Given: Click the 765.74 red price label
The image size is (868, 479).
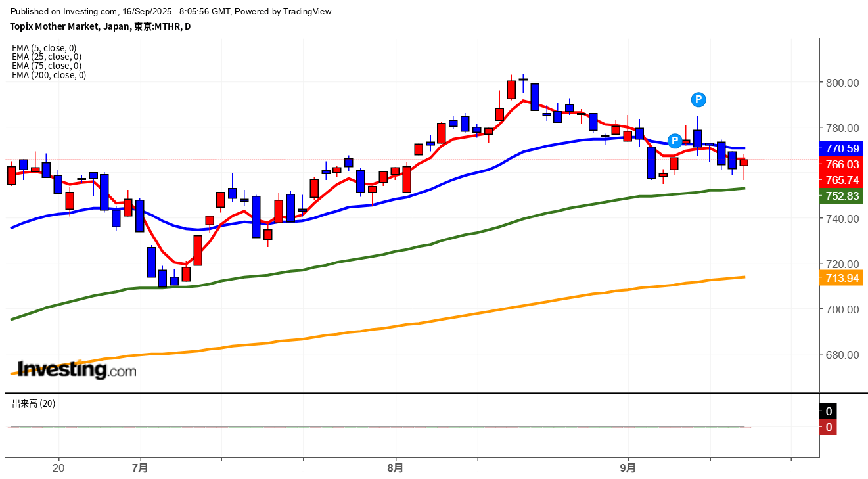Looking at the screenshot, I should tap(842, 180).
